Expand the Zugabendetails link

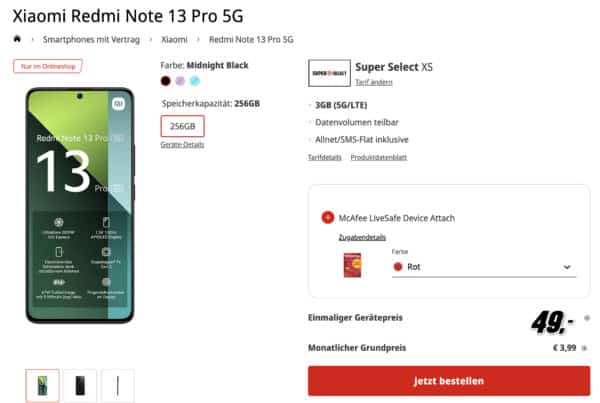coord(361,237)
